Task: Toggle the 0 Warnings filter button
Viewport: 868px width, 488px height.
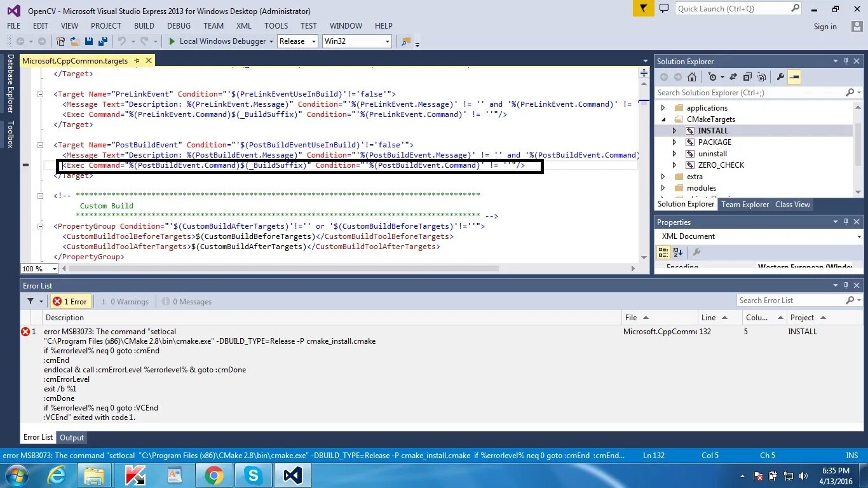Action: [126, 301]
